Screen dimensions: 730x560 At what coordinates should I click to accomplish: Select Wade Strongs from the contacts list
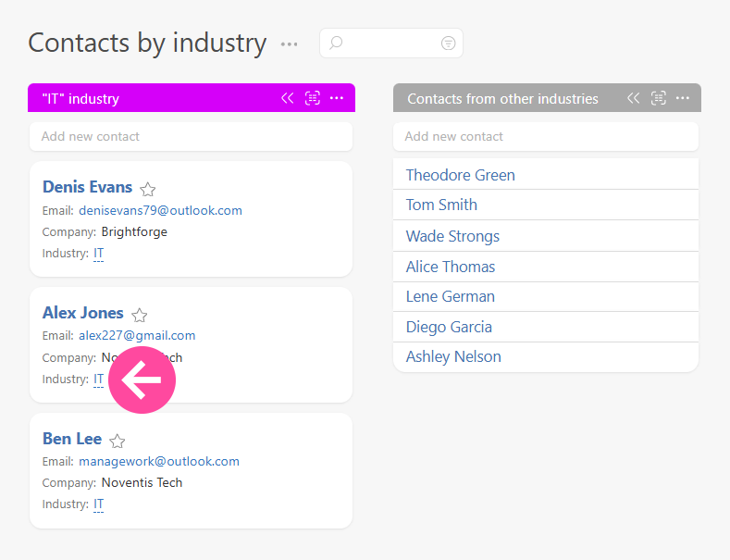click(x=452, y=236)
